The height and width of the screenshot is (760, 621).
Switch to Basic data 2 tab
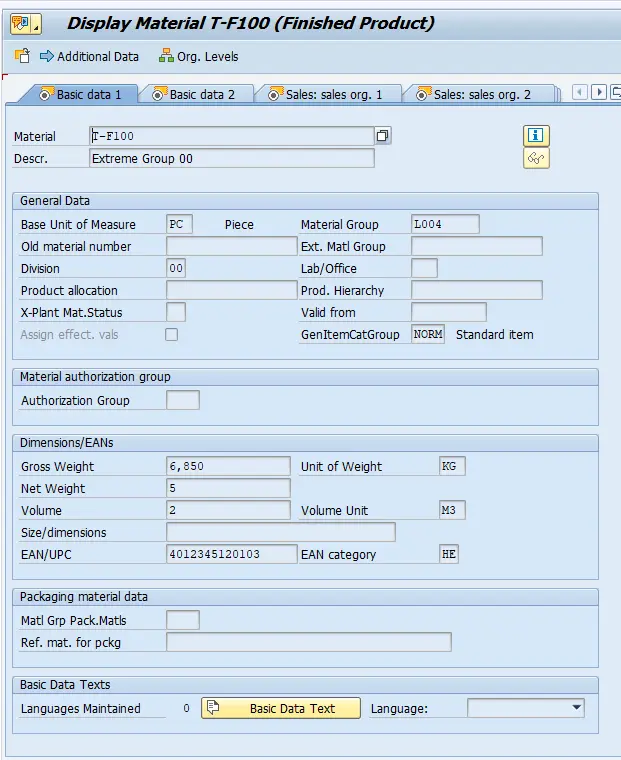[x=201, y=94]
